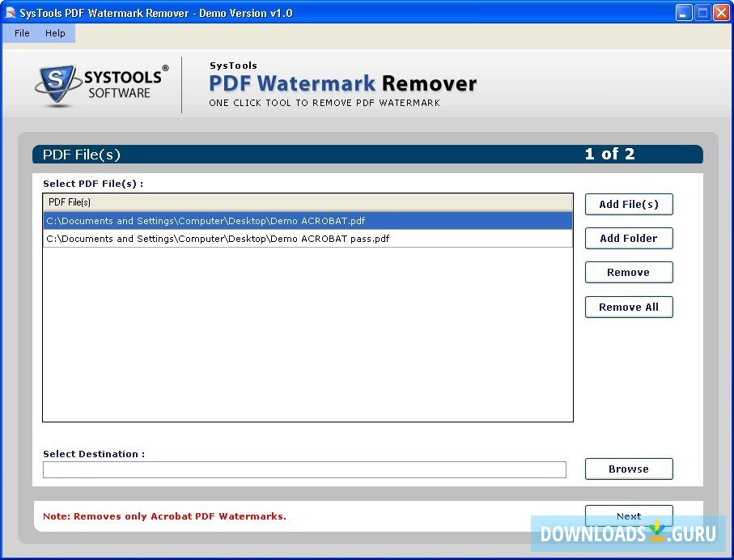This screenshot has width=734, height=560.
Task: Click the 'Select Destination :' label
Action: coord(94,454)
